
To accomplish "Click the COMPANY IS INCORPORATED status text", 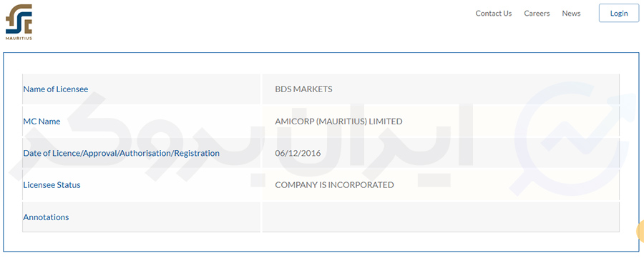I will (334, 184).
